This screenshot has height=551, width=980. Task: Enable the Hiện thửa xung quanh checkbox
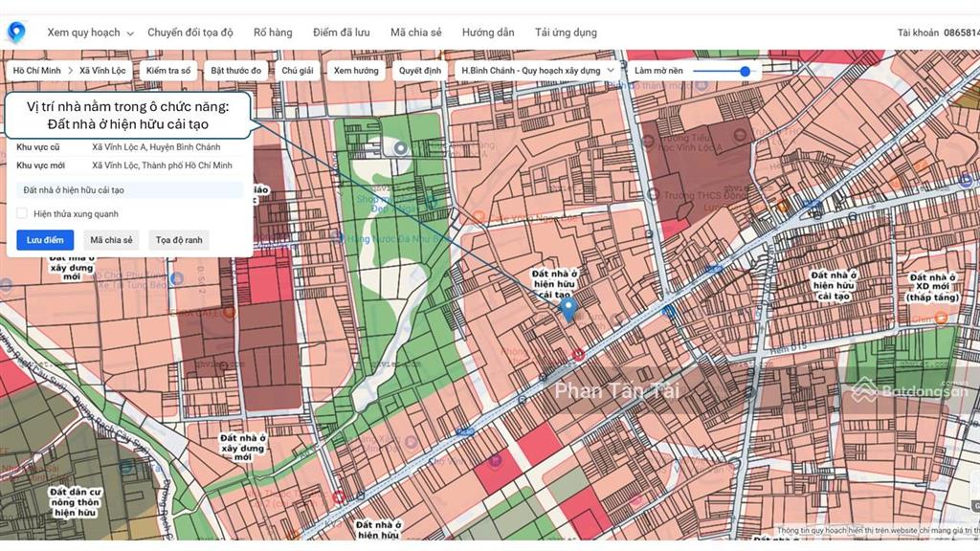click(x=22, y=213)
